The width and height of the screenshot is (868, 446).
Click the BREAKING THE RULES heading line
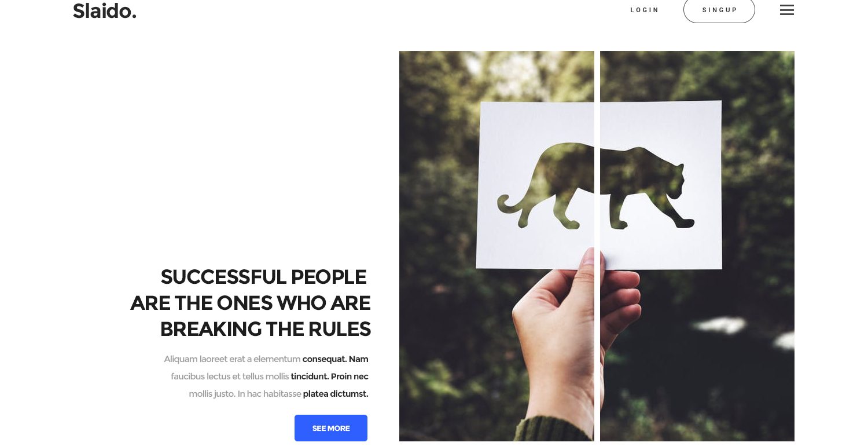(x=266, y=329)
